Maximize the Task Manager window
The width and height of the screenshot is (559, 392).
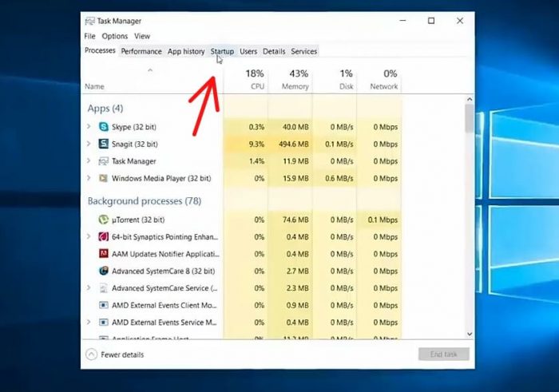click(431, 21)
